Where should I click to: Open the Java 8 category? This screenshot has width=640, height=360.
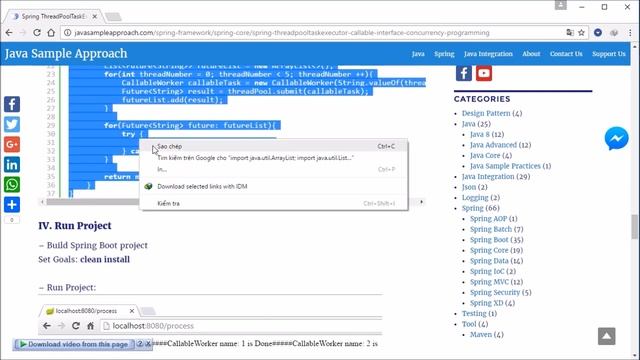pyautogui.click(x=479, y=134)
